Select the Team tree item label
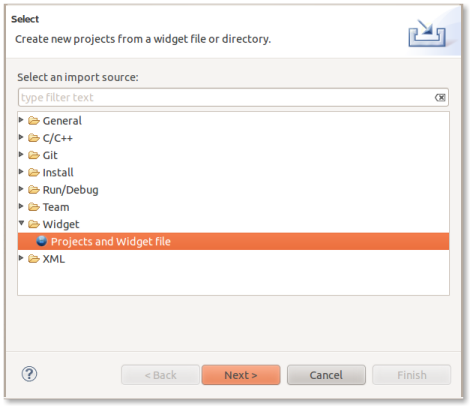 click(x=56, y=207)
